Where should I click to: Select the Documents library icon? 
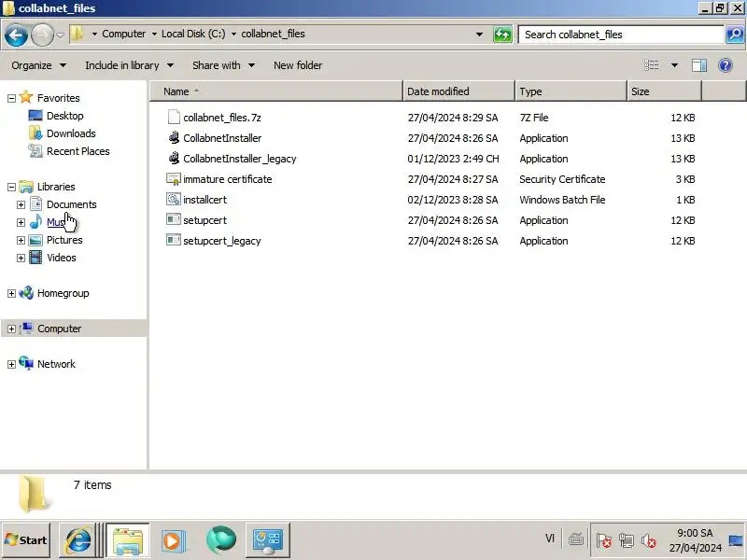pos(35,203)
